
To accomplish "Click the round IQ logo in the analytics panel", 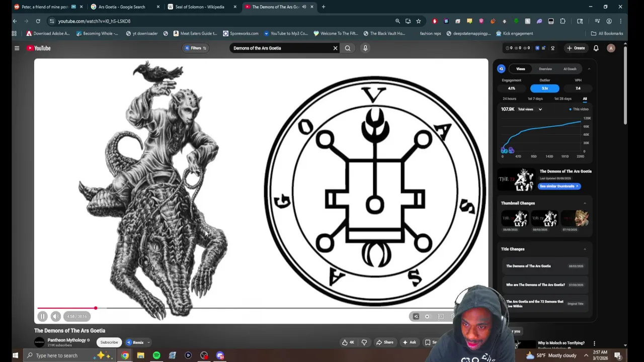I will [x=501, y=69].
